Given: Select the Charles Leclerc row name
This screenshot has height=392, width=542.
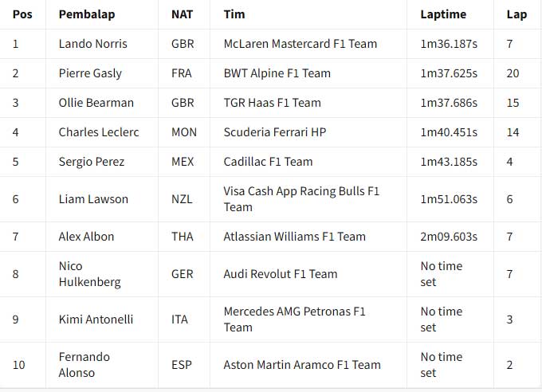Looking at the screenshot, I should click(99, 132).
